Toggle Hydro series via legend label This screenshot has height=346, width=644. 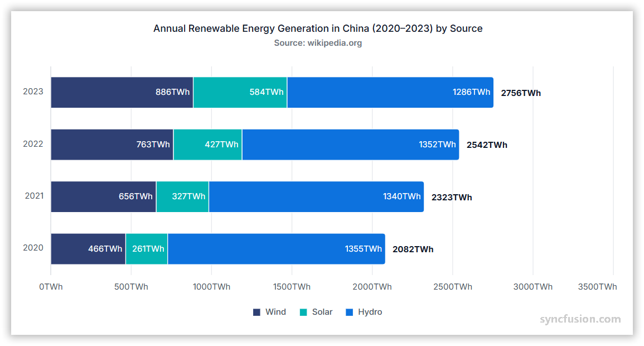point(370,312)
